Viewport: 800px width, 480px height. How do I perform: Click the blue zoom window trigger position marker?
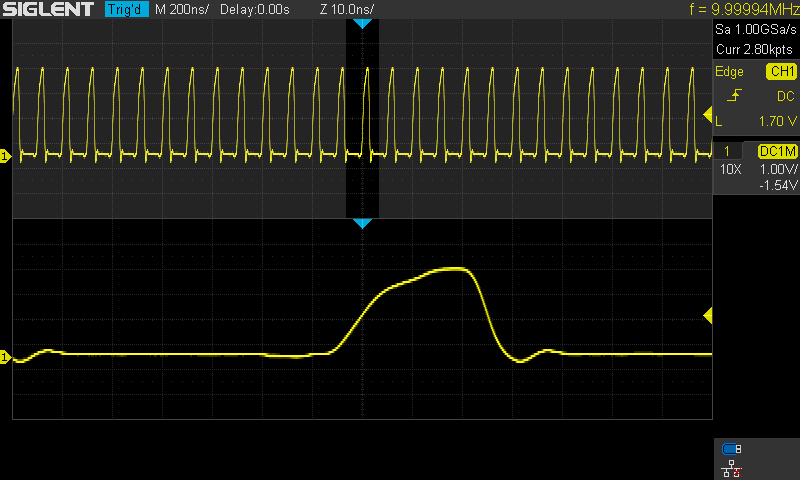pyautogui.click(x=362, y=223)
